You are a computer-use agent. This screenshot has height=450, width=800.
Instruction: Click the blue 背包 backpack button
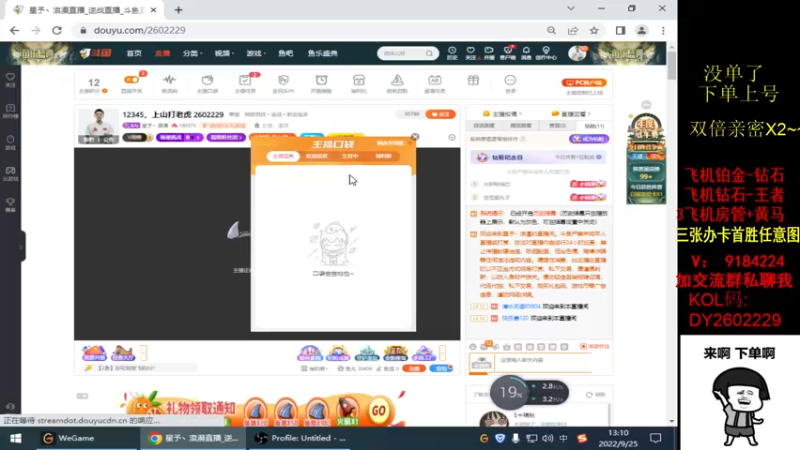(442, 368)
